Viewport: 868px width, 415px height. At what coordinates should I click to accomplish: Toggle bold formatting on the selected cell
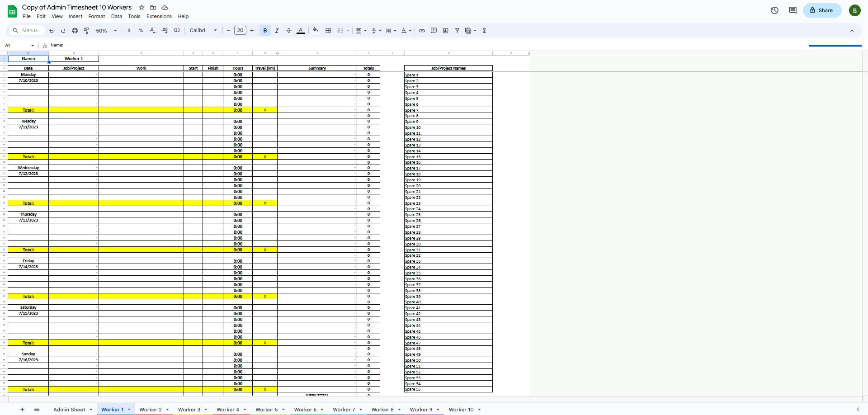[x=265, y=30]
